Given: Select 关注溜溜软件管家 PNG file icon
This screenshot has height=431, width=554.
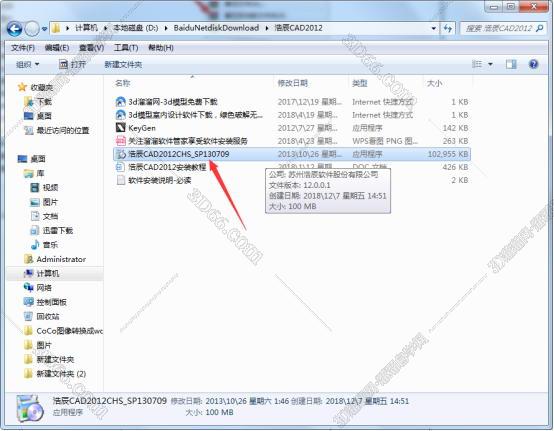Looking at the screenshot, I should 120,141.
